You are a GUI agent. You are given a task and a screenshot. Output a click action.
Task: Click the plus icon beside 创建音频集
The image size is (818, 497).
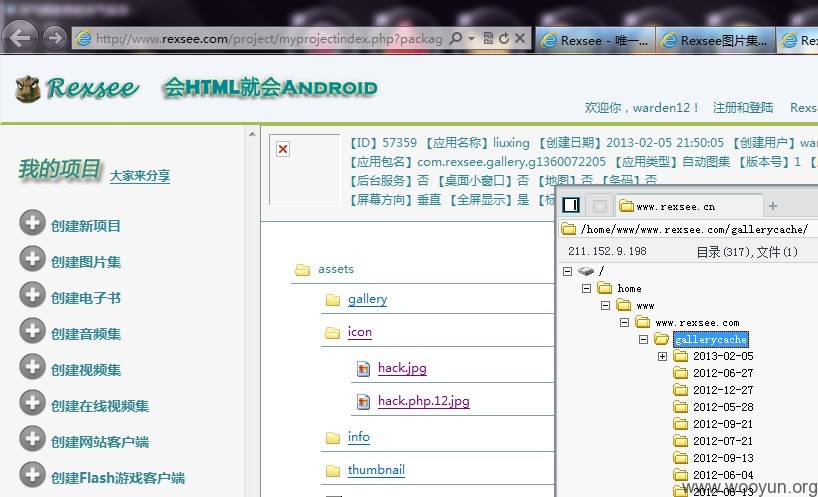click(32, 331)
